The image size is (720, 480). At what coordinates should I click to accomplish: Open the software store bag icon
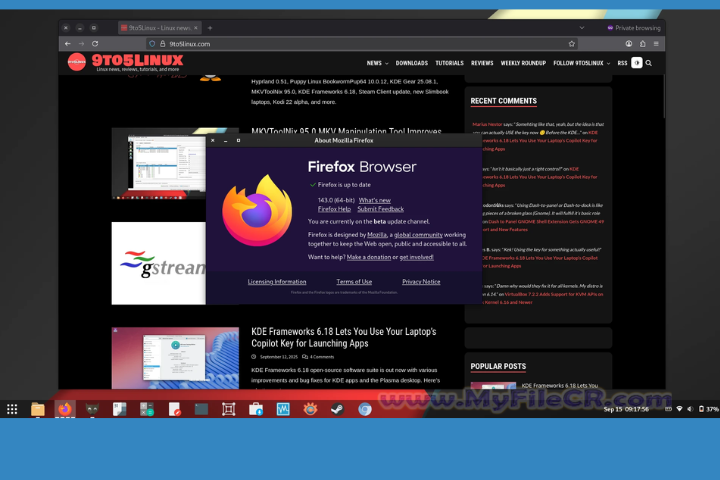[x=256, y=409]
